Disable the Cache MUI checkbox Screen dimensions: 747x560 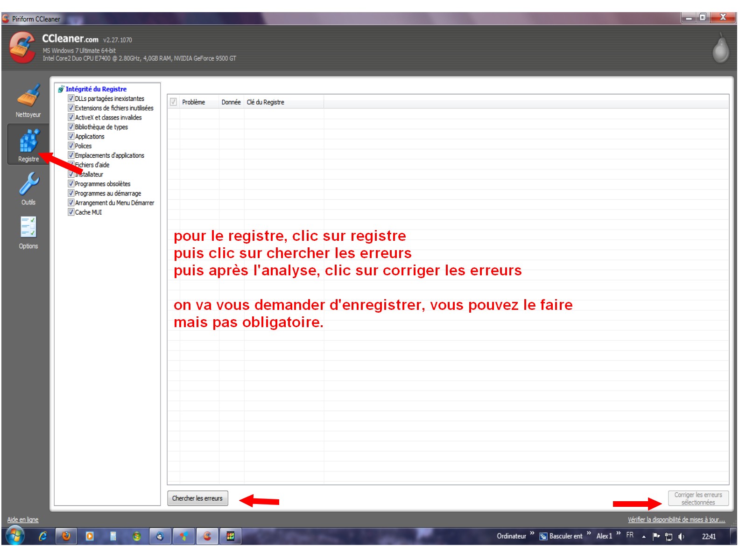click(x=71, y=212)
